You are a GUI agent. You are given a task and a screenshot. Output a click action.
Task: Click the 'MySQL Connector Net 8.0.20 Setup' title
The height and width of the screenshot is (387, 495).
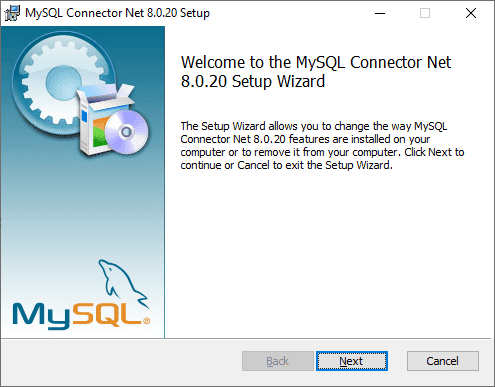coord(117,13)
